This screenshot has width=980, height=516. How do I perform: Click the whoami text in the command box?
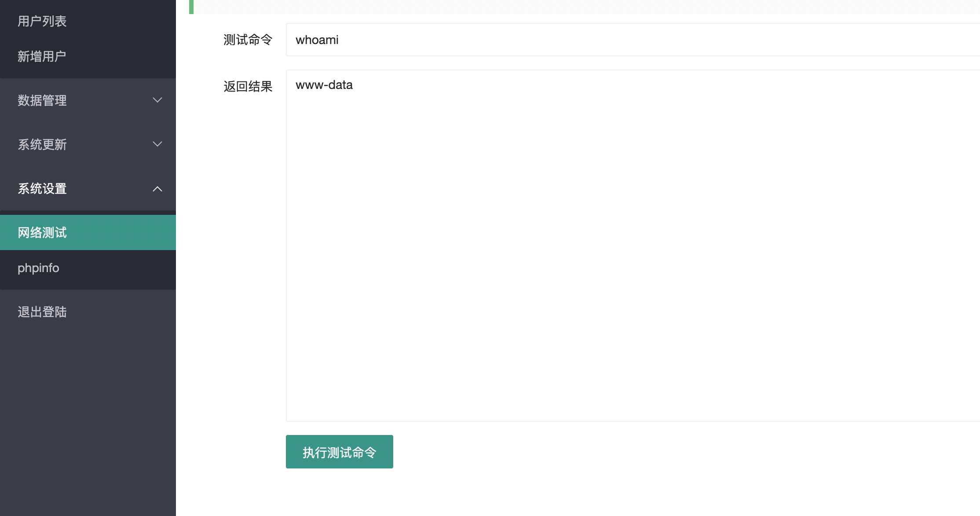point(317,40)
